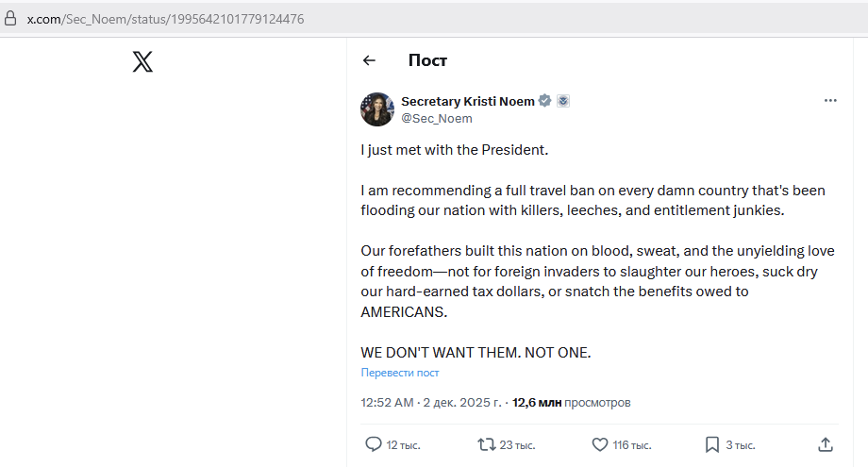Like the post with the heart icon
868x467 pixels.
click(x=599, y=444)
